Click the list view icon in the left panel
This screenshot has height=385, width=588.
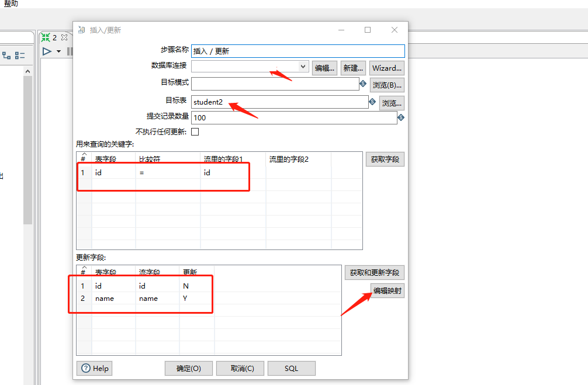(x=20, y=56)
